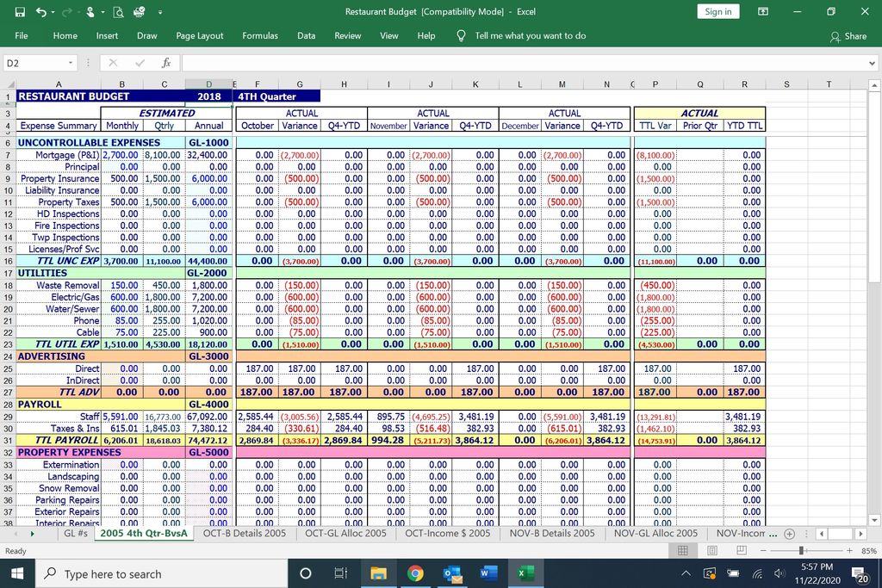Open Ribbon Display Options icon
Image resolution: width=882 pixels, height=588 pixels.
[x=763, y=11]
